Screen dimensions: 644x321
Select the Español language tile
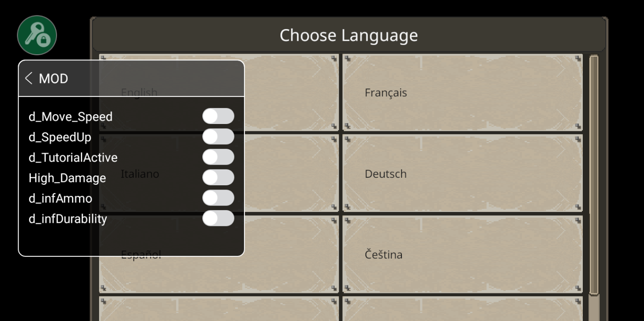(290, 262)
